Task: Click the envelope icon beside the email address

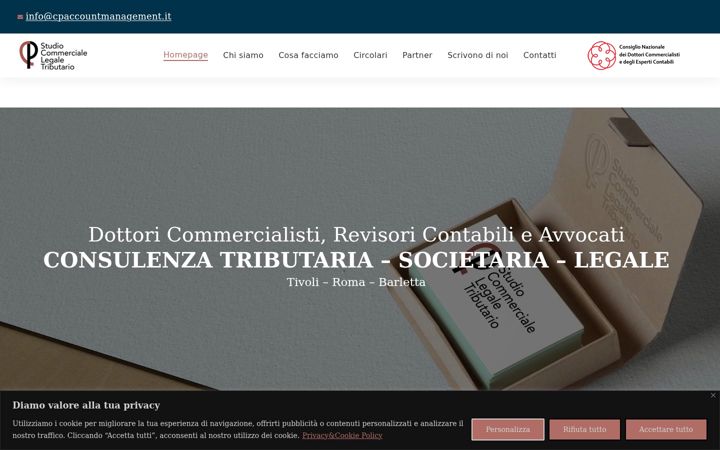Action: pos(20,17)
